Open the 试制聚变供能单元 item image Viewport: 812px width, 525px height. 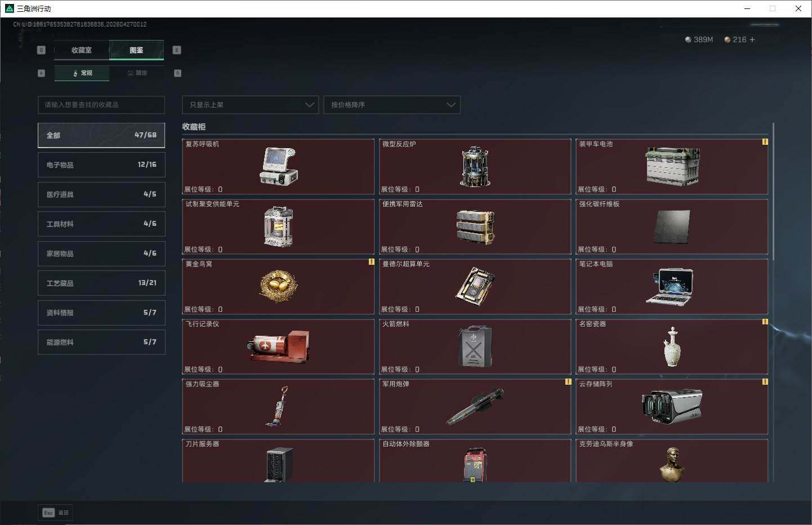(x=279, y=226)
